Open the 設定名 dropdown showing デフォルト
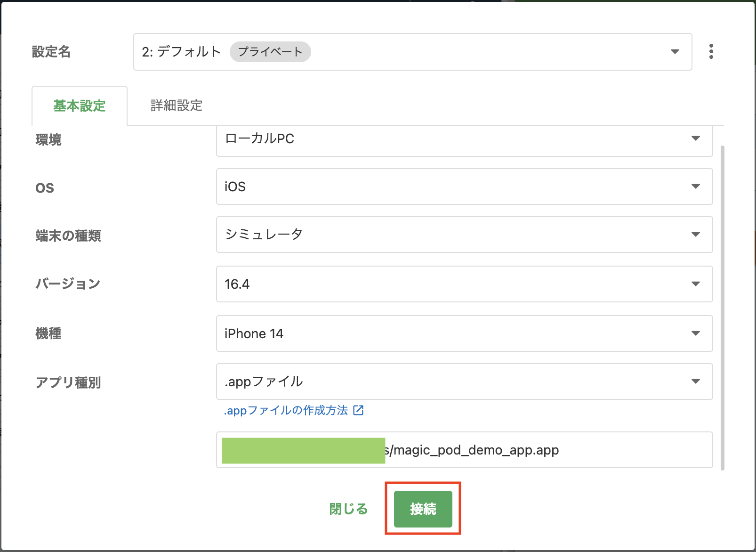The width and height of the screenshot is (756, 552). pos(412,52)
